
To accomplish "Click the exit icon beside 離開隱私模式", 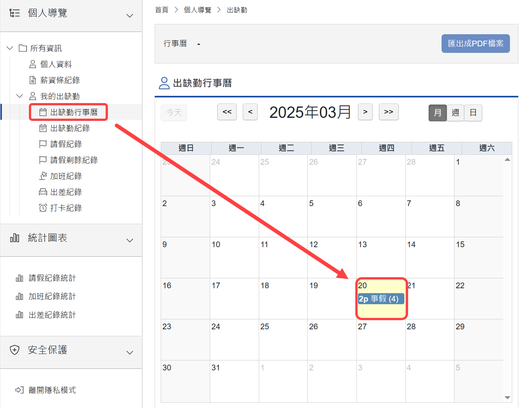I will coord(19,390).
